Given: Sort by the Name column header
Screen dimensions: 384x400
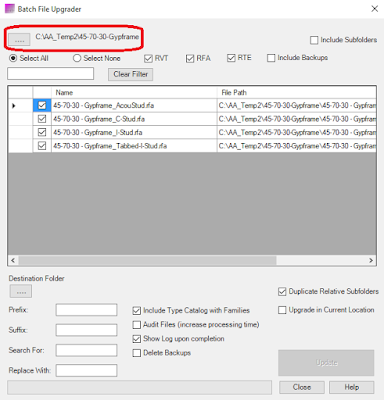Looking at the screenshot, I should 134,92.
